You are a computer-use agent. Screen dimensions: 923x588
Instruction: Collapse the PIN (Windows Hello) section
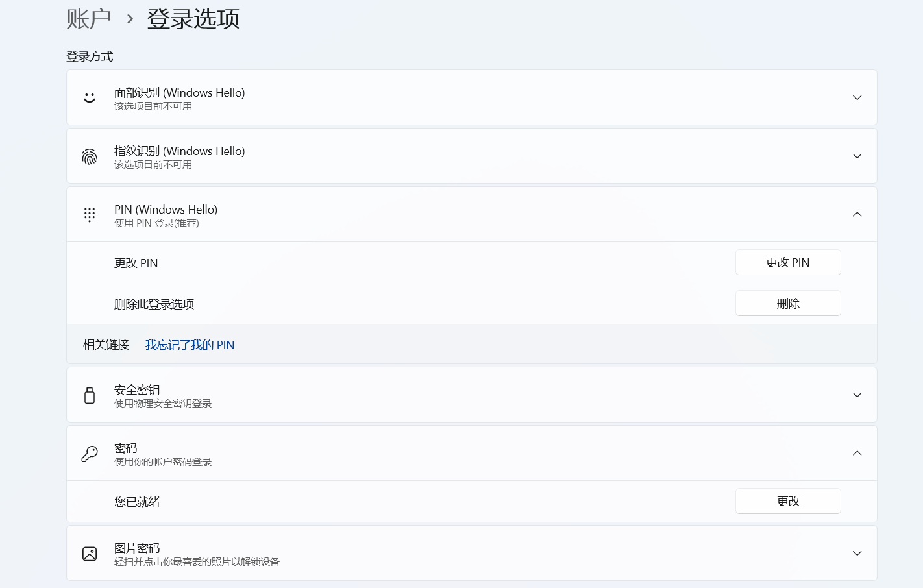point(857,214)
